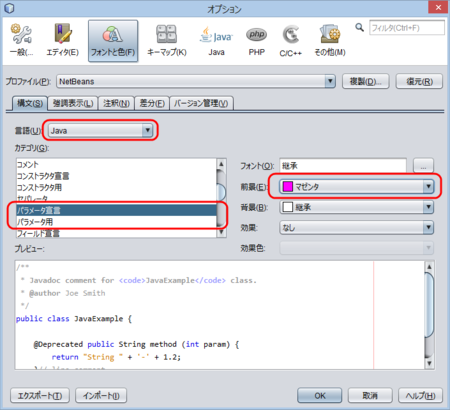Click the Export (エクスポート) button
Screen dimensions: 450x410
(40, 396)
